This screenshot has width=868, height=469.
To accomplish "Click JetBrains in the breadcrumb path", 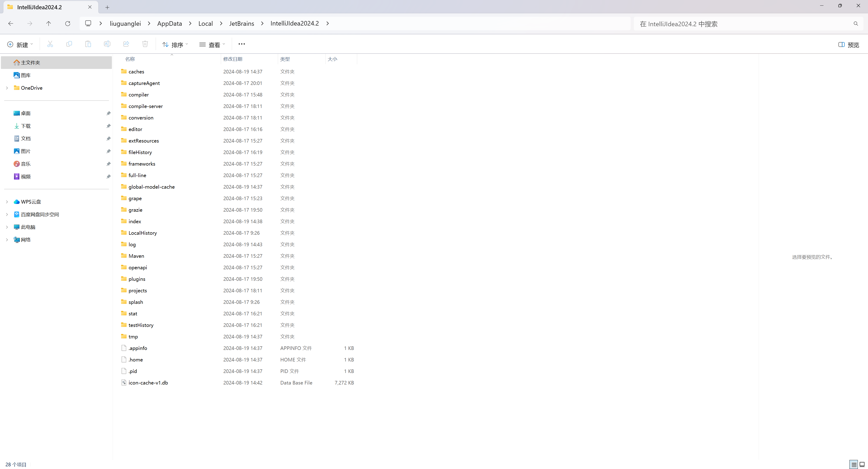I will [242, 23].
